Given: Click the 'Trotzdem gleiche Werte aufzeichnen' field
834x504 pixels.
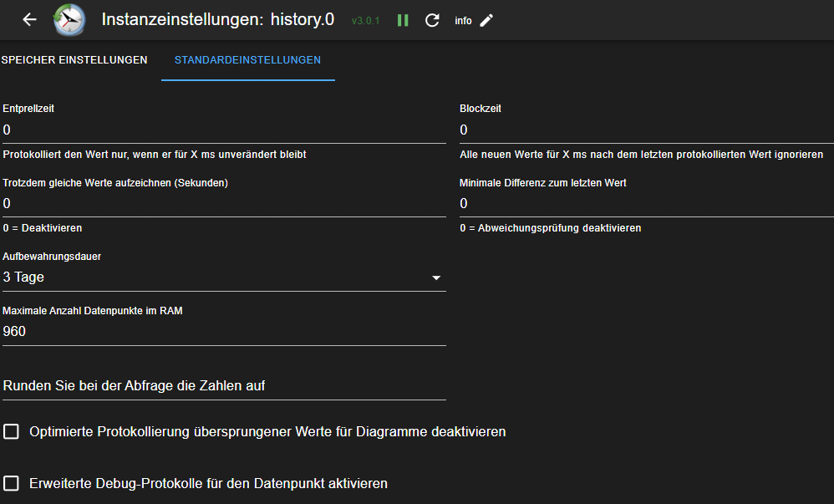Looking at the screenshot, I should (x=224, y=204).
